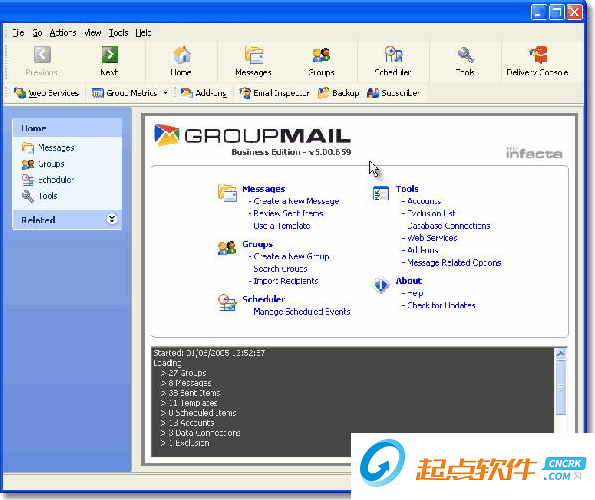595x500 pixels.
Task: Select Scheduler in the Home sidebar
Action: coord(48,180)
